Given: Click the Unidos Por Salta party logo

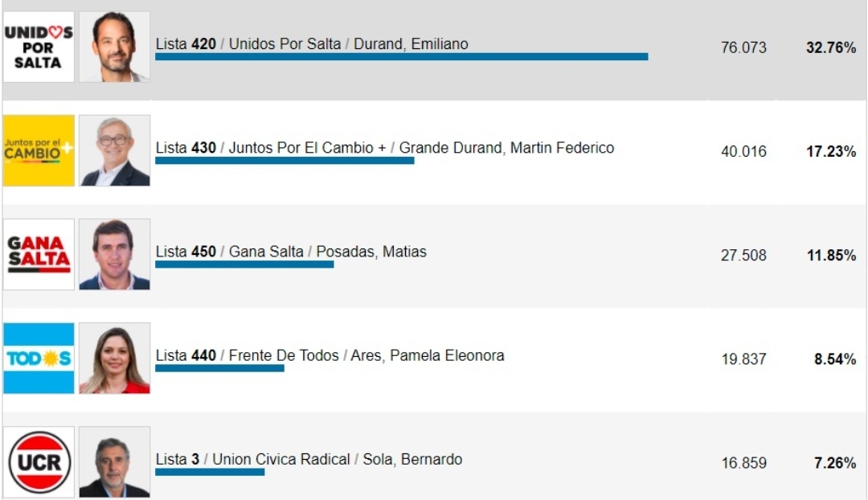Looking at the screenshot, I should 39,47.
